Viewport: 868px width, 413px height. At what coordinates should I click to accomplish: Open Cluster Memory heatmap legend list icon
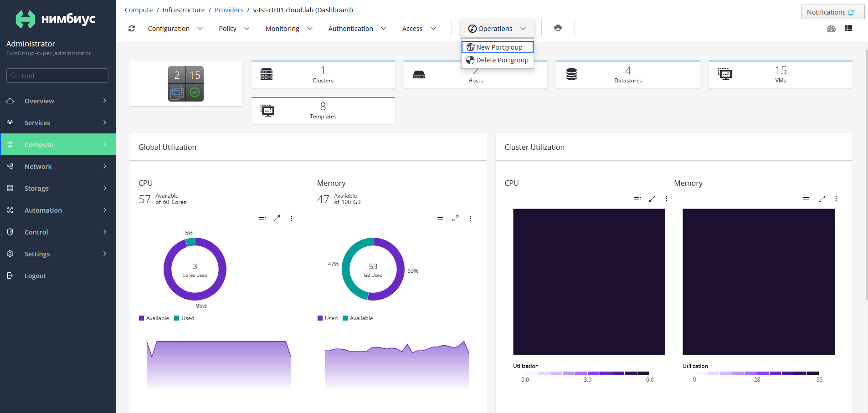806,199
